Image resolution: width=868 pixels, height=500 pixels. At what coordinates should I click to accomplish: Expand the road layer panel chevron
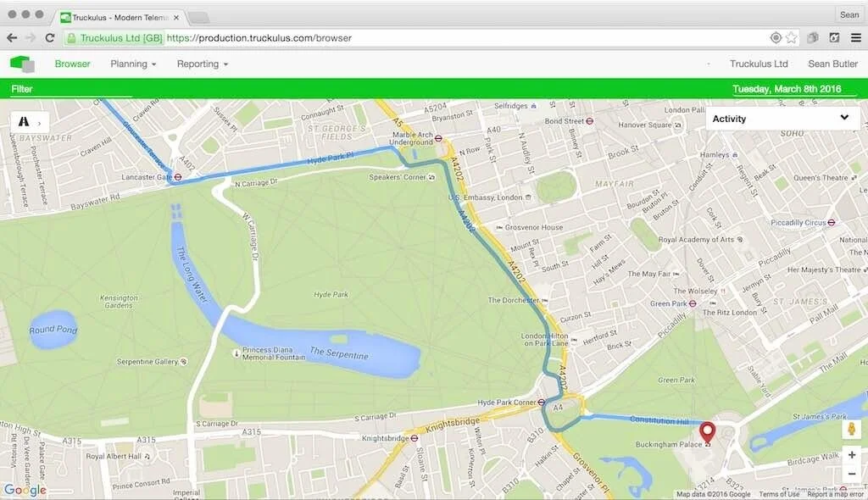pyautogui.click(x=39, y=123)
